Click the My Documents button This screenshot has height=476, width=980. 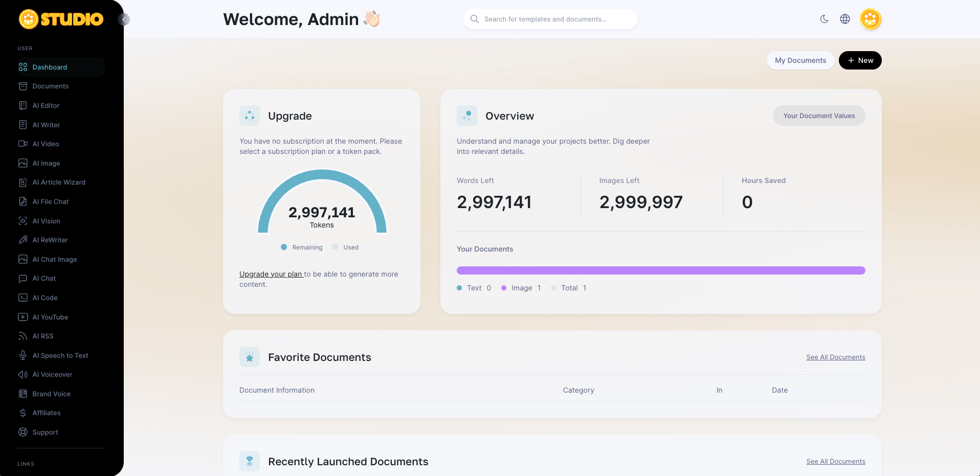(800, 60)
